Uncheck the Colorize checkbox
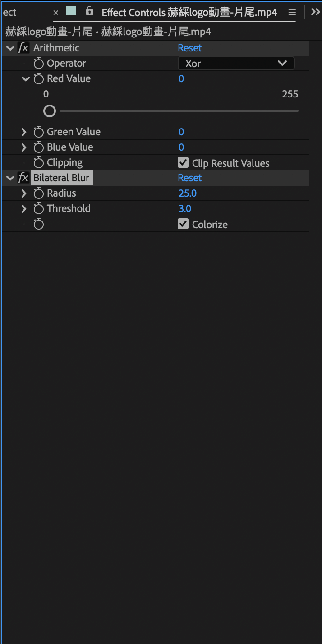This screenshot has width=322, height=644. 183,224
